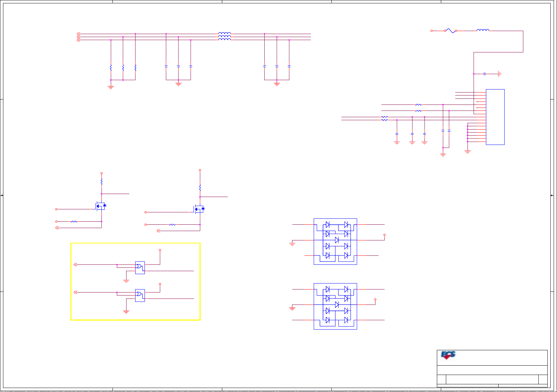Select the topmost coil of the triple inductor group

pos(225,33)
